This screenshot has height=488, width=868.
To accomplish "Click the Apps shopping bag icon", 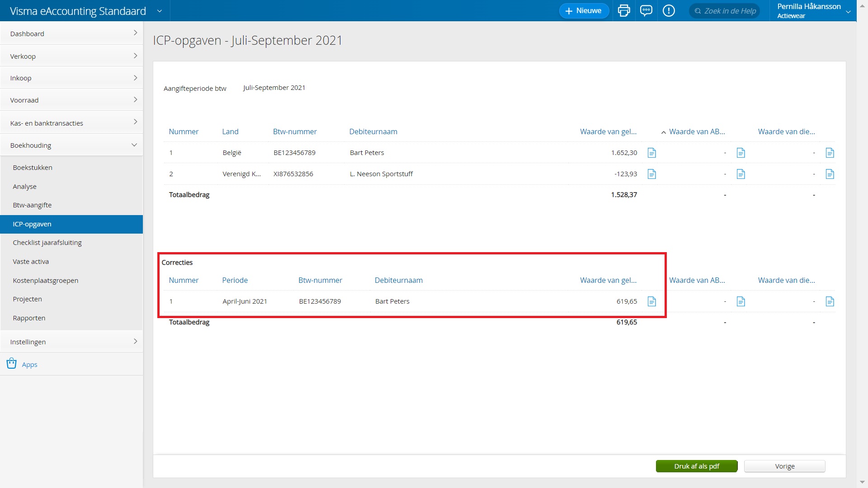I will (12, 364).
